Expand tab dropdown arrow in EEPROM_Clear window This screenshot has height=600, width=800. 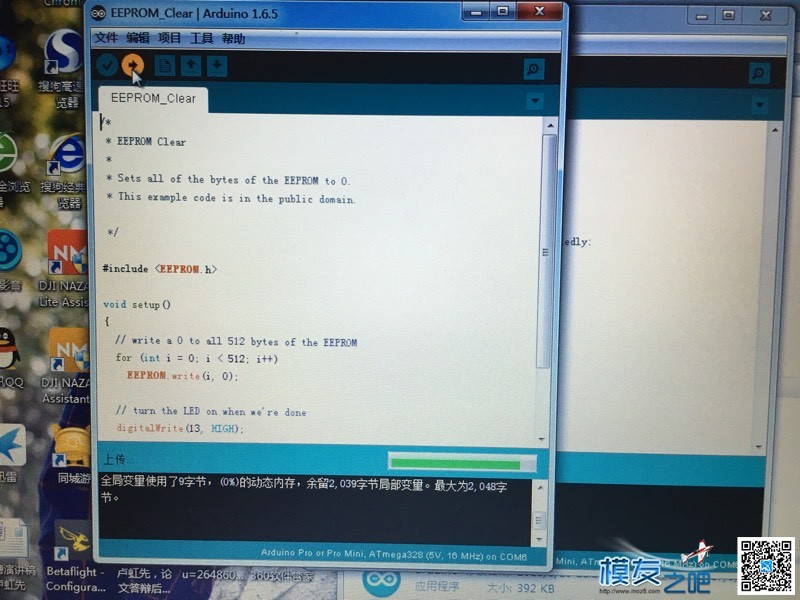point(535,101)
